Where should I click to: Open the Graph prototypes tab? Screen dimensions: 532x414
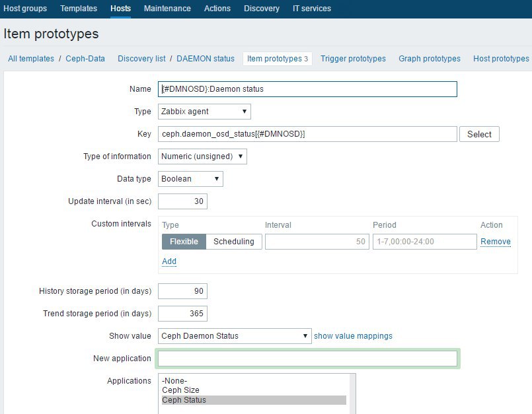[x=430, y=59]
